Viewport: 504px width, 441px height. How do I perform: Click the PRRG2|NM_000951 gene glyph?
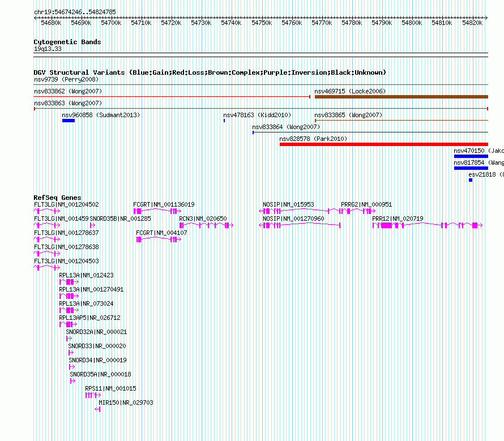(357, 211)
